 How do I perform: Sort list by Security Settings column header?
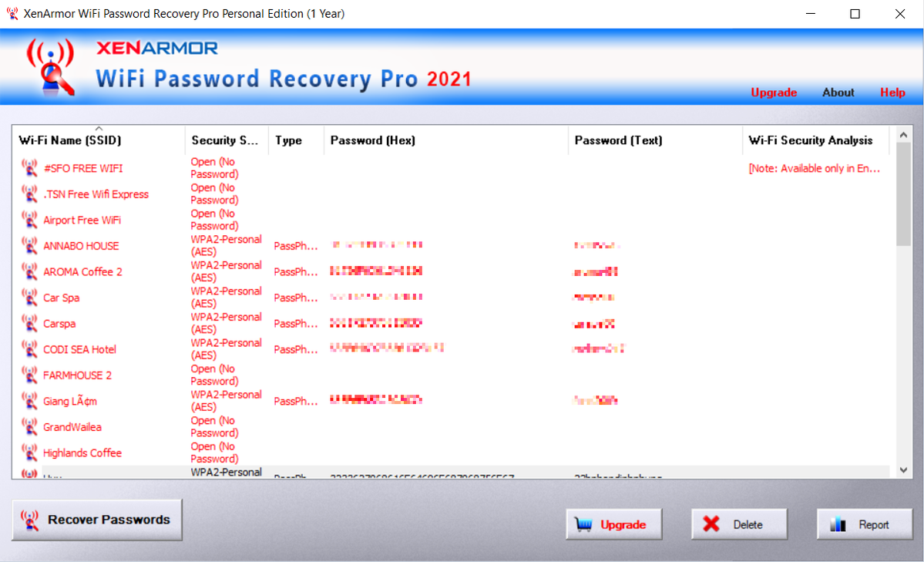point(224,140)
